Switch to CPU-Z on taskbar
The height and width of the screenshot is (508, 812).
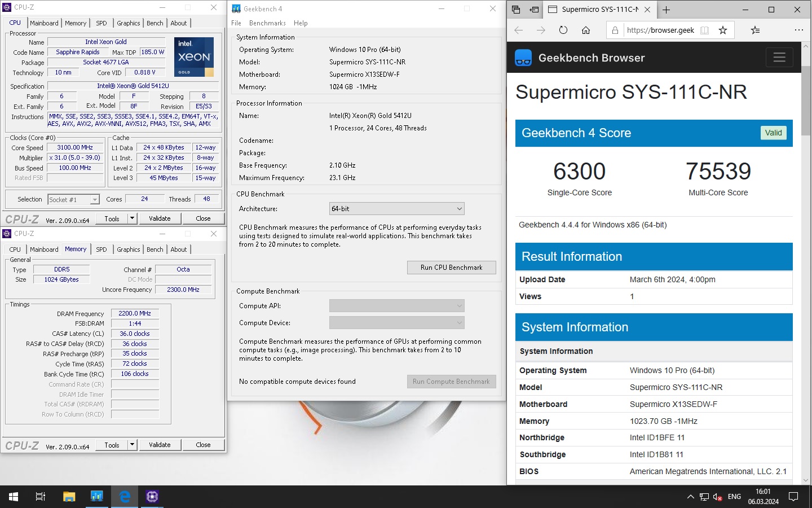[152, 497]
